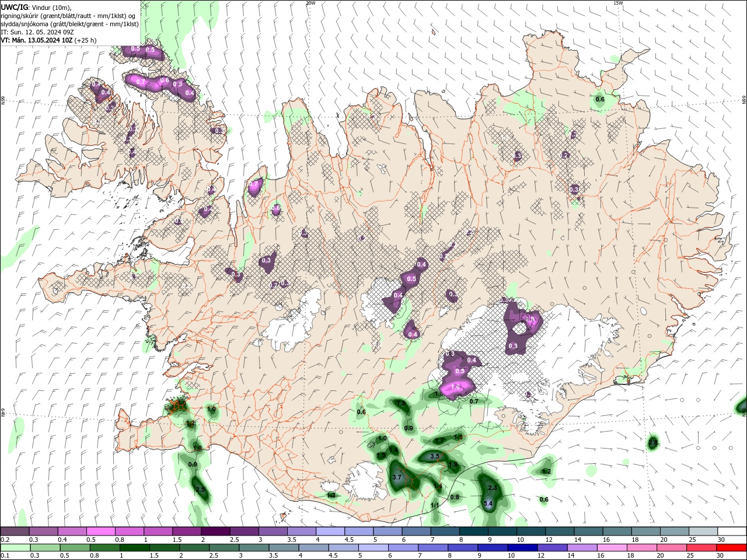The height and width of the screenshot is (560, 747).
Task: Click the 20W longitude label at top
Action: coord(310,3)
